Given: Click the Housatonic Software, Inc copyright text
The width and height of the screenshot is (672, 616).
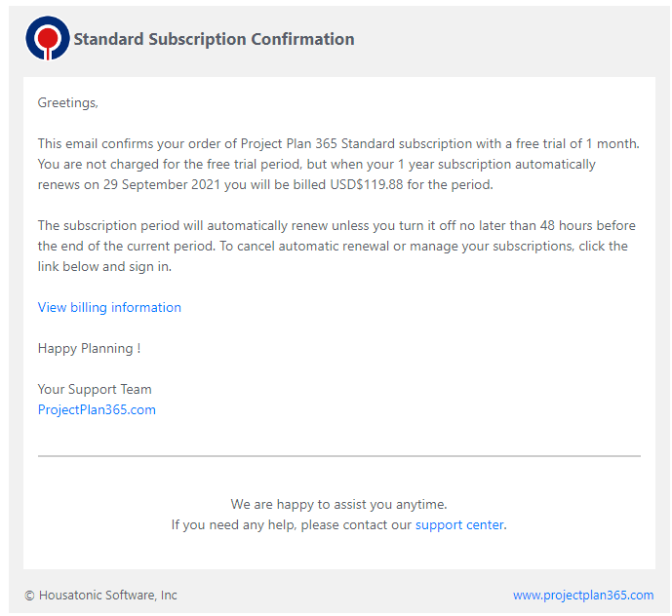Looking at the screenshot, I should point(100,595).
